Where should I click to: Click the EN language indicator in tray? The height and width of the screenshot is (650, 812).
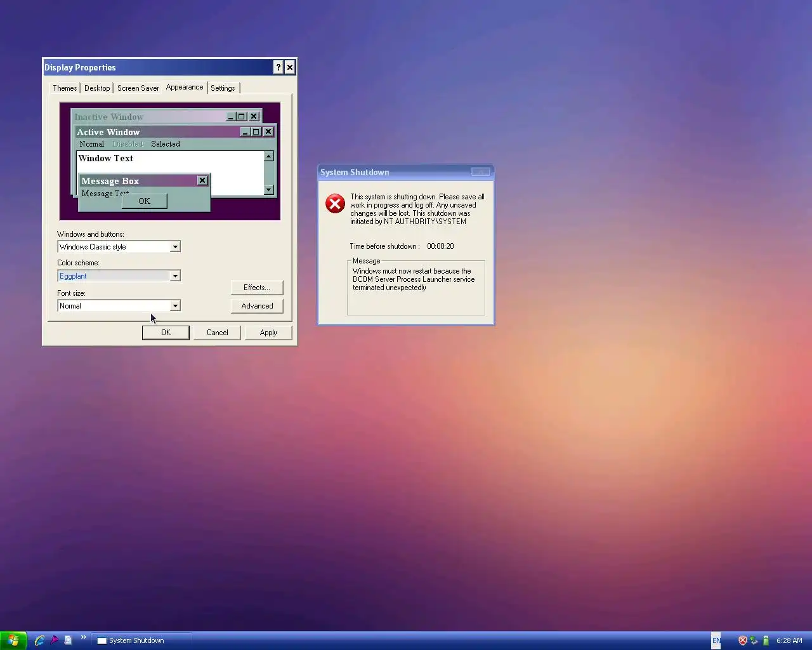pyautogui.click(x=716, y=640)
